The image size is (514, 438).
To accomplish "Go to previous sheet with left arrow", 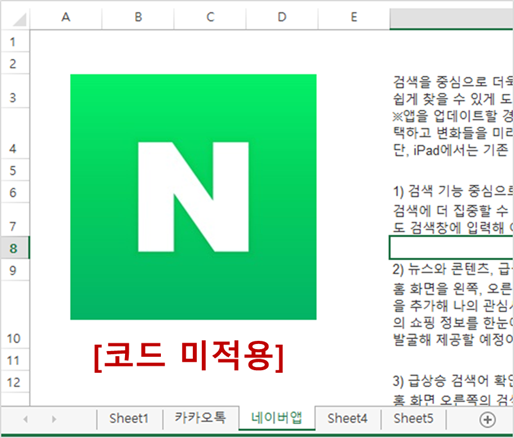I will (25, 419).
